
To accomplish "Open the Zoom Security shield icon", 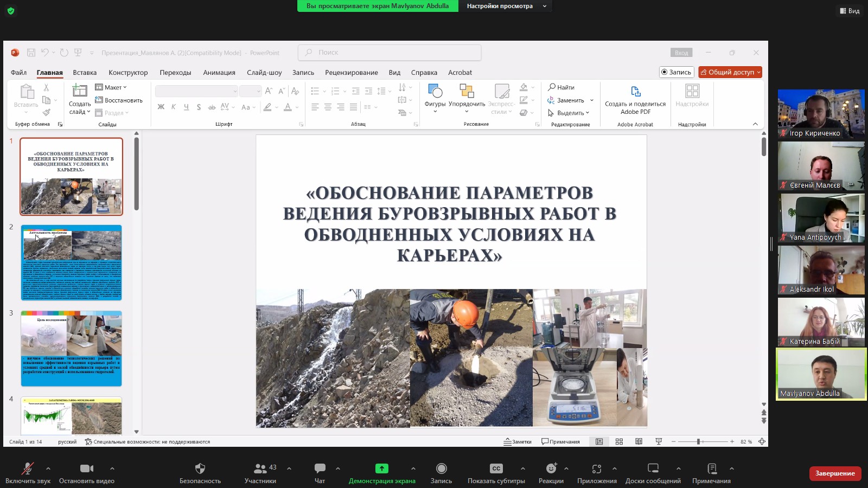I will tap(200, 468).
